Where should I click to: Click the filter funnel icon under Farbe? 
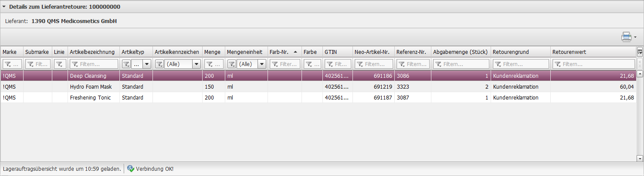tap(309, 64)
